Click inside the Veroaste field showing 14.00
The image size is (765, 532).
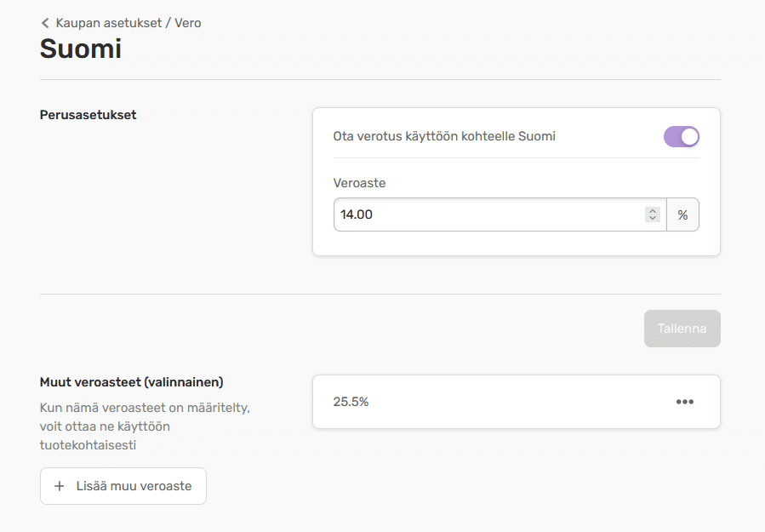click(x=485, y=215)
